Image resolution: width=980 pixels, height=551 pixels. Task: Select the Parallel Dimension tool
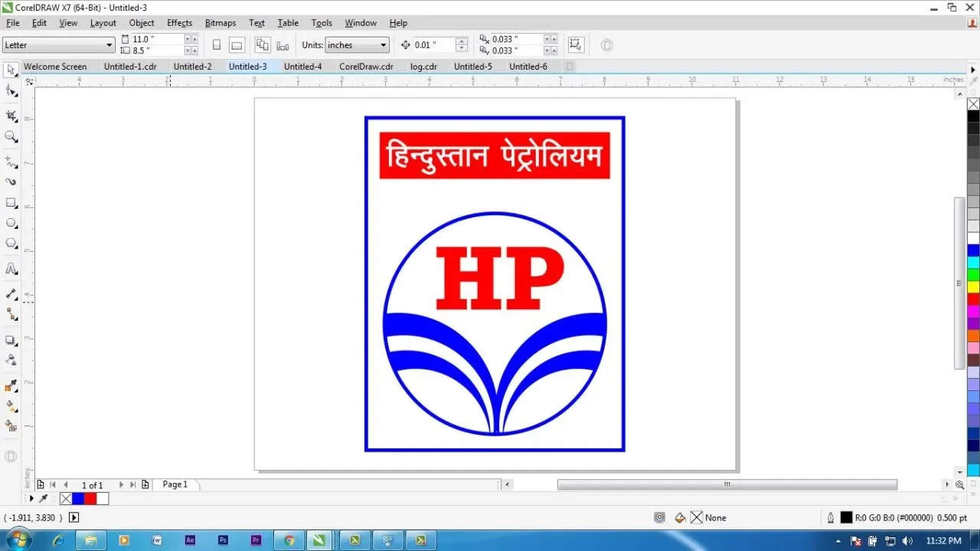(x=11, y=294)
